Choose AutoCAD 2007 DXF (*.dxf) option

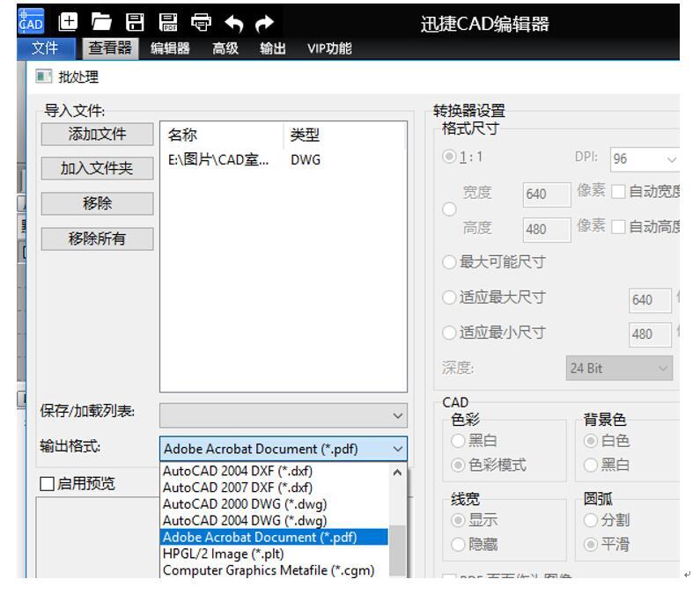click(274, 488)
